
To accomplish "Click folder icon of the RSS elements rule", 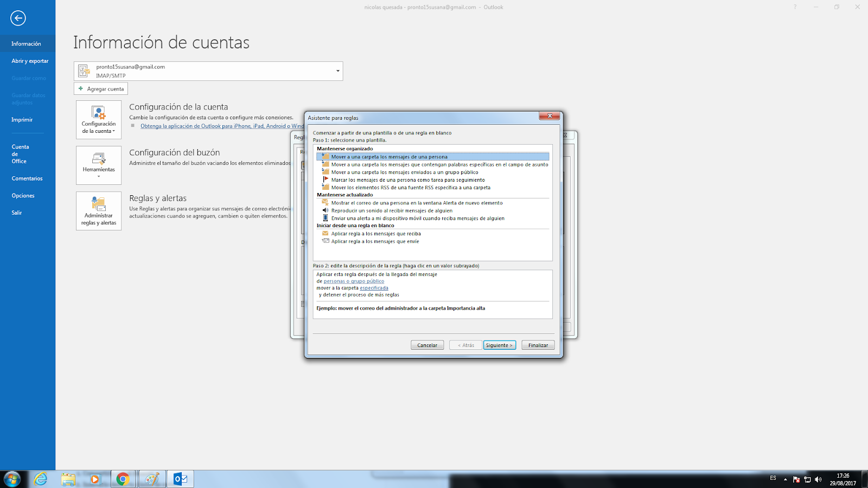I will point(325,187).
